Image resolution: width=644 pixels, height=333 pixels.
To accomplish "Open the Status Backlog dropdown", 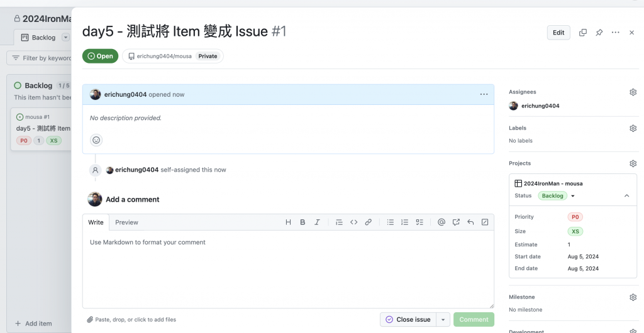I will pos(557,195).
